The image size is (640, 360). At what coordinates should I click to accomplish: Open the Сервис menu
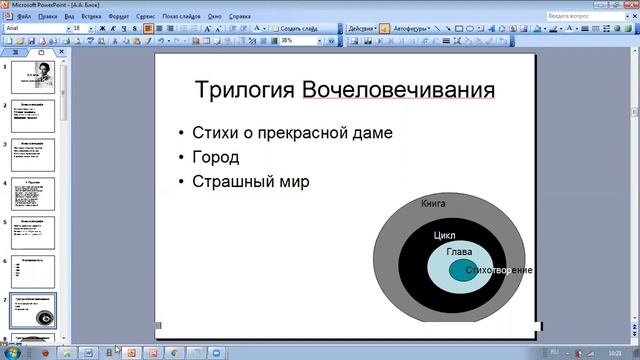145,16
